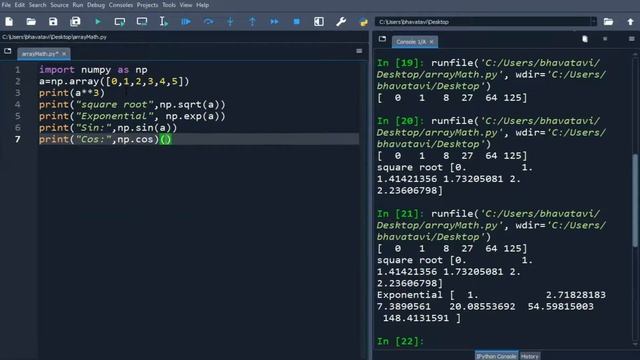Close the Console 1/A tab
This screenshot has width=640, height=360.
[x=431, y=42]
